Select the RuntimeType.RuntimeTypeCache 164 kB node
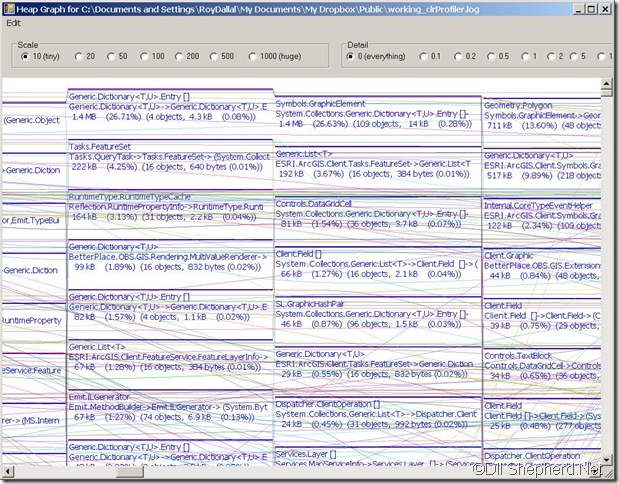619x484 pixels. (x=170, y=214)
